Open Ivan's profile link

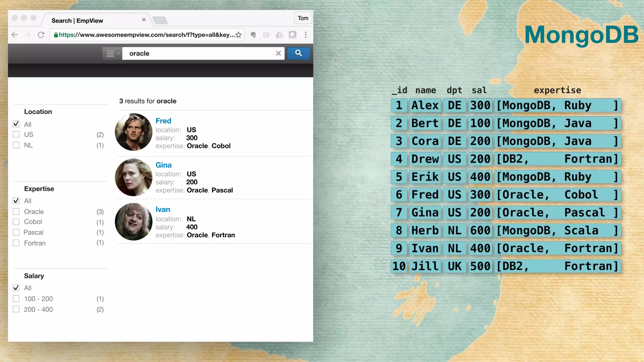tap(163, 210)
